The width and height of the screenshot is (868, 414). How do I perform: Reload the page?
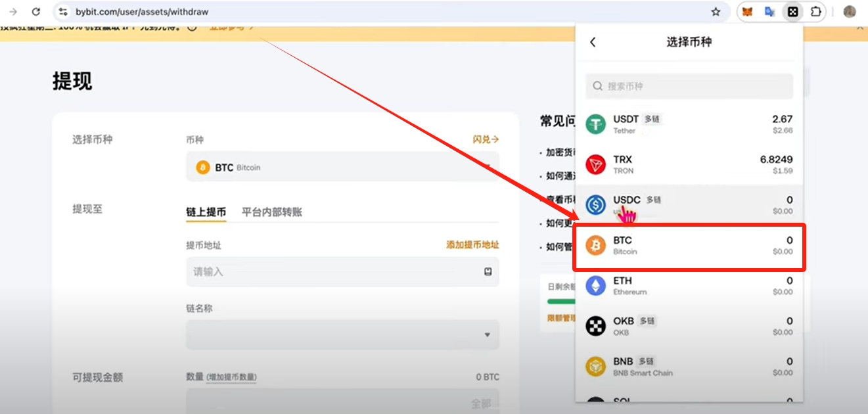pyautogui.click(x=36, y=12)
